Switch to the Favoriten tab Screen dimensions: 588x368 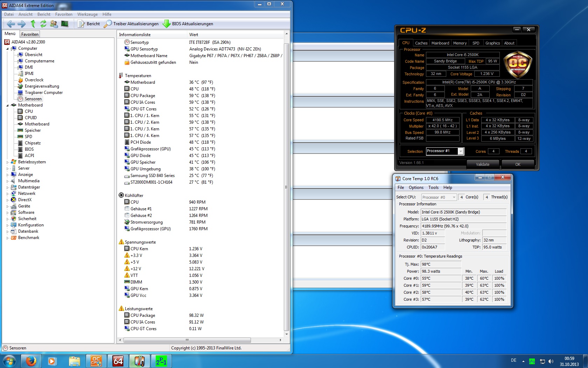click(30, 34)
